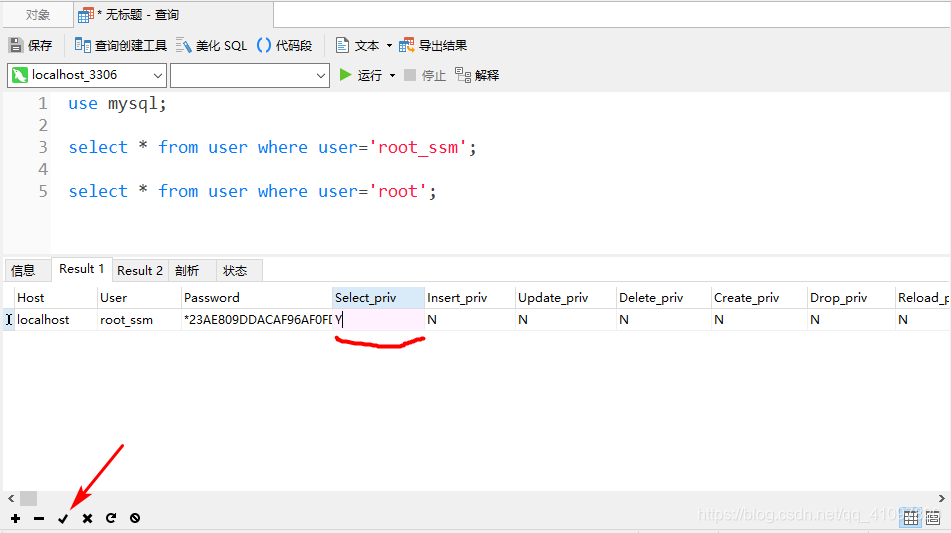Open the Query Builder tool (查询创建工具)

click(x=120, y=45)
